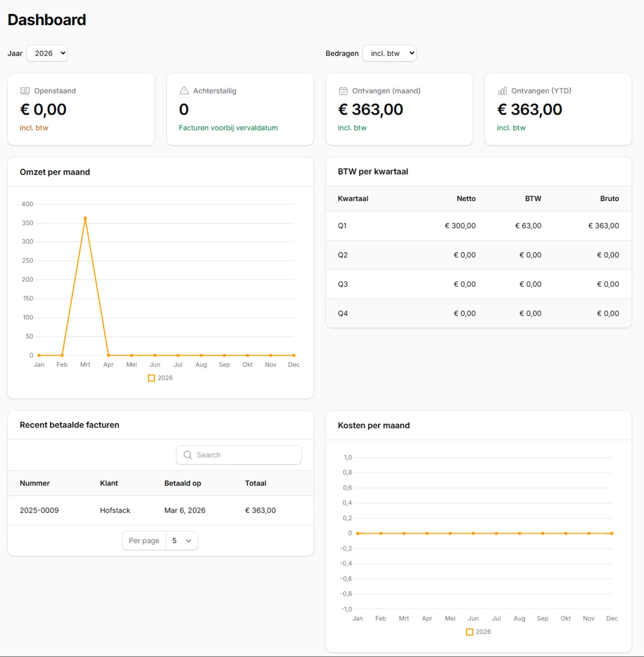This screenshot has width=644, height=657.
Task: Click the Dashboard heading
Action: point(46,19)
